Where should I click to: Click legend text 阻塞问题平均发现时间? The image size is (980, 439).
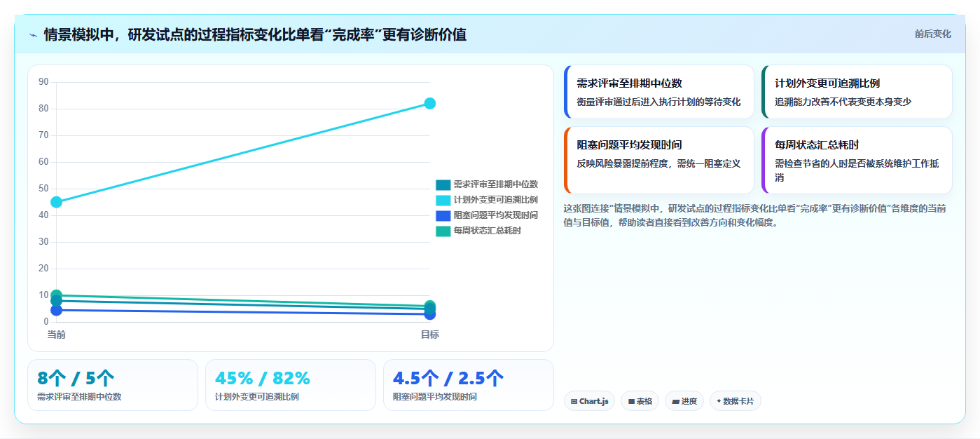(x=495, y=215)
